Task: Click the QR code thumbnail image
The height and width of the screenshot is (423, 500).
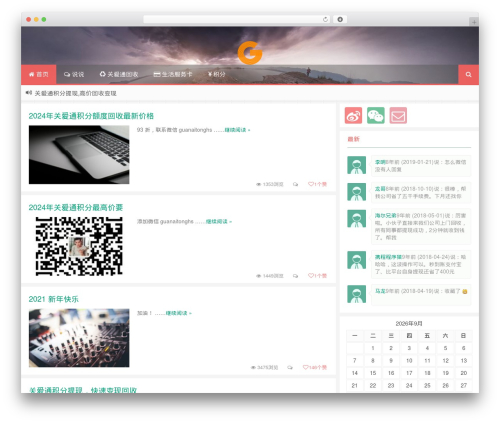Action: (x=79, y=246)
